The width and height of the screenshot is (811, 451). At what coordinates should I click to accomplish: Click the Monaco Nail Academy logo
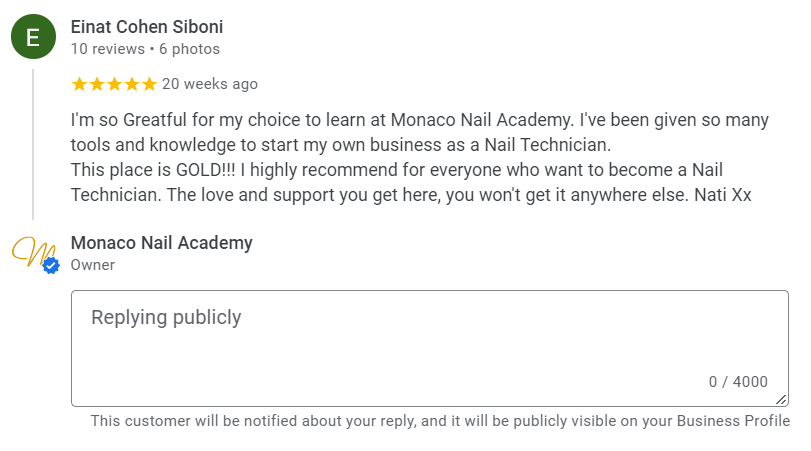point(31,252)
